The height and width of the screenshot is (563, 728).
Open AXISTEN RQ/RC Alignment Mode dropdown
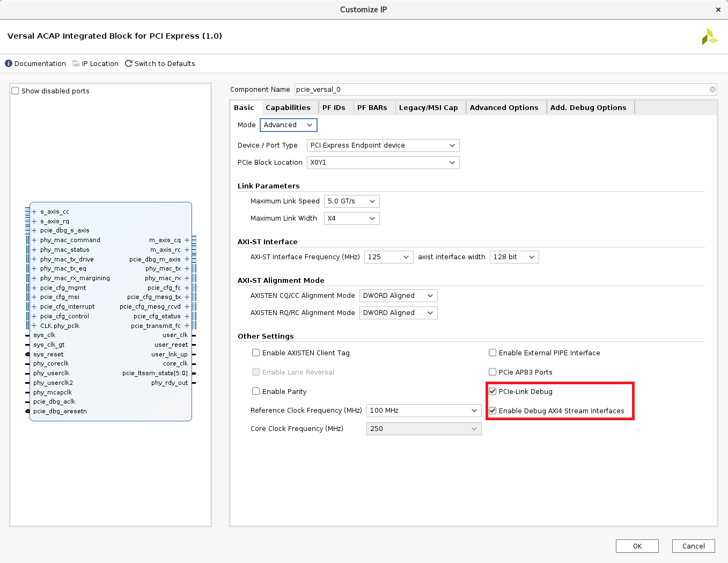point(399,313)
